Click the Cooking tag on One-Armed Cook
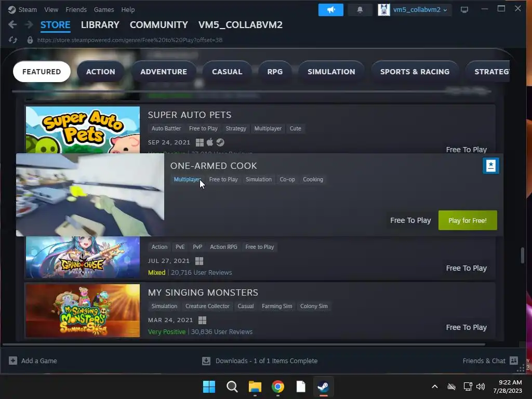Screen dimensions: 532x399 [313, 179]
